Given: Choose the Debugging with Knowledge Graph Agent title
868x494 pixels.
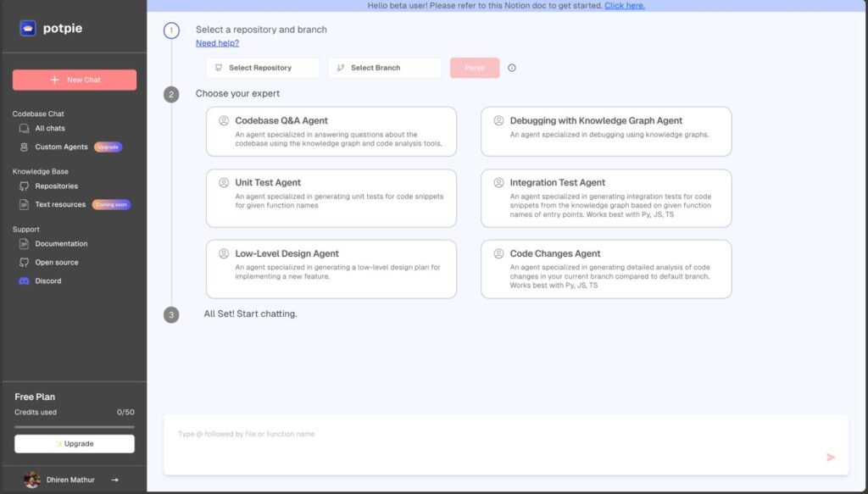Looking at the screenshot, I should point(596,120).
